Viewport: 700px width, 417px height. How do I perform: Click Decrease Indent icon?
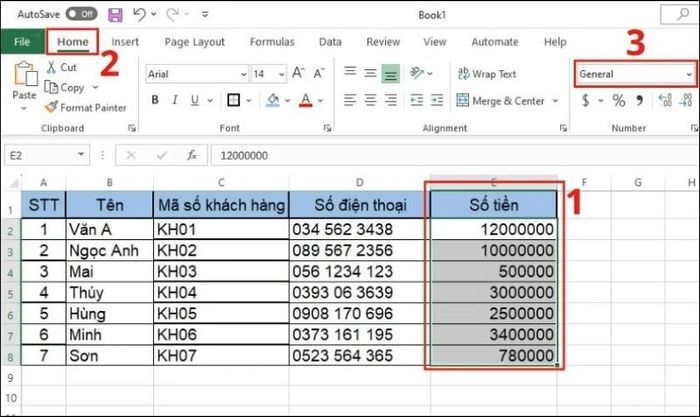(417, 100)
